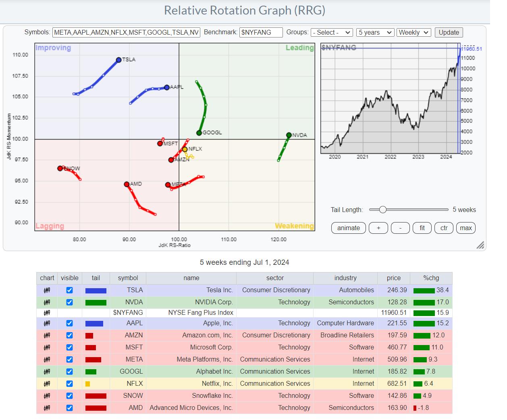The image size is (507, 420).
Task: Sort table by sector column header
Action: click(275, 278)
